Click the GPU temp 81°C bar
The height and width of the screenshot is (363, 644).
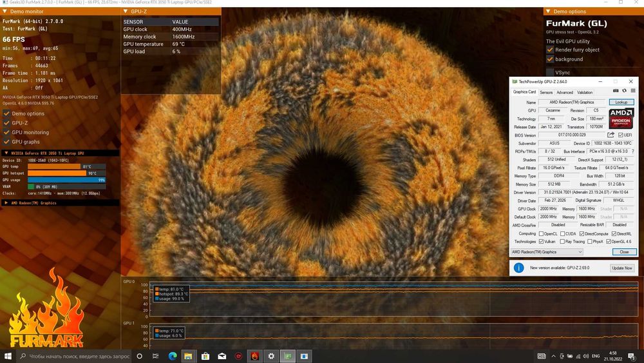click(x=66, y=166)
